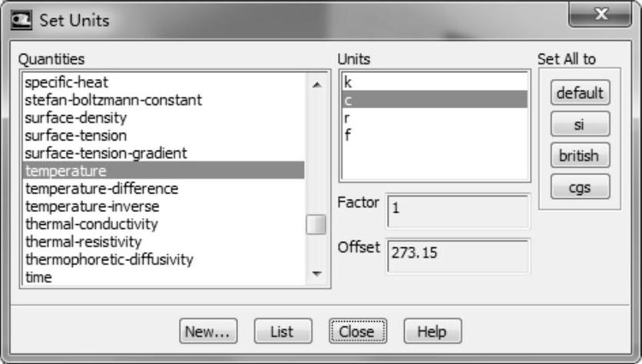This screenshot has height=364, width=642.
Task: Choose surface-tension from Quantities
Action: [76, 135]
